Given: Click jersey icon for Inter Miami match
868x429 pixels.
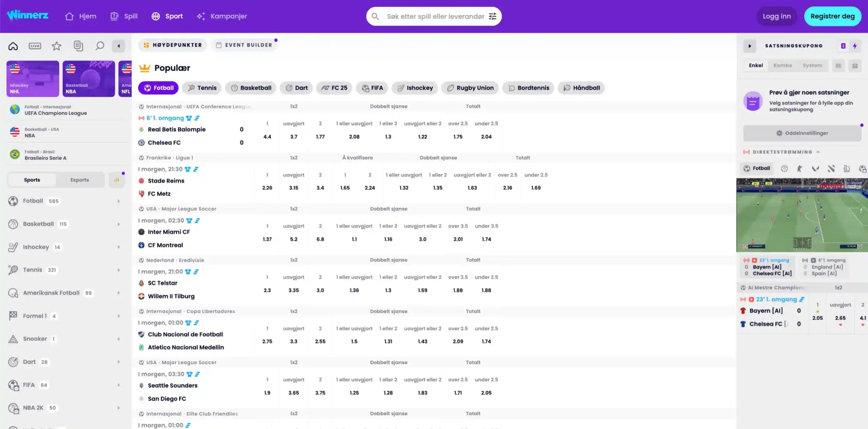Looking at the screenshot, I should pyautogui.click(x=189, y=221).
